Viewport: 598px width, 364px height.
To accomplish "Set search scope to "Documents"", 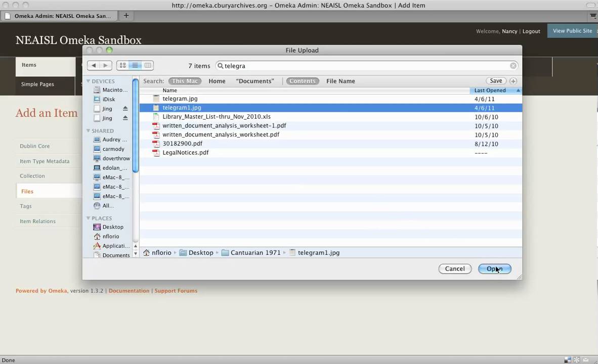I will coord(255,81).
